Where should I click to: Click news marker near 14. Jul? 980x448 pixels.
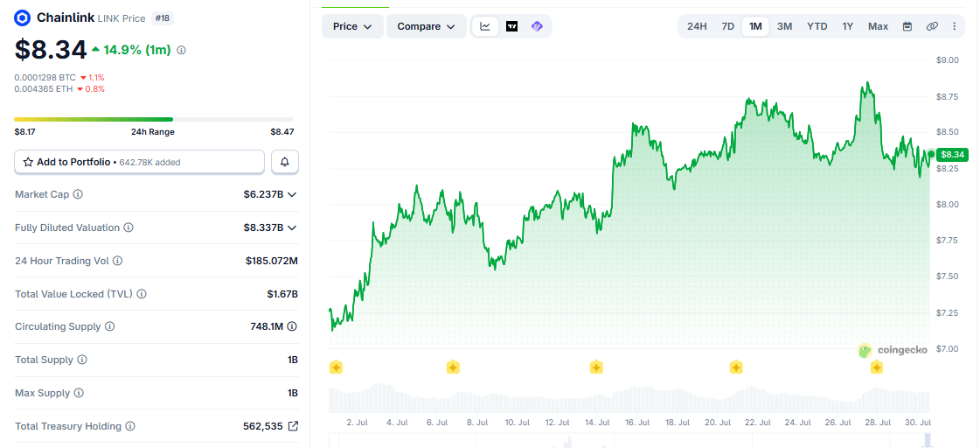(596, 367)
